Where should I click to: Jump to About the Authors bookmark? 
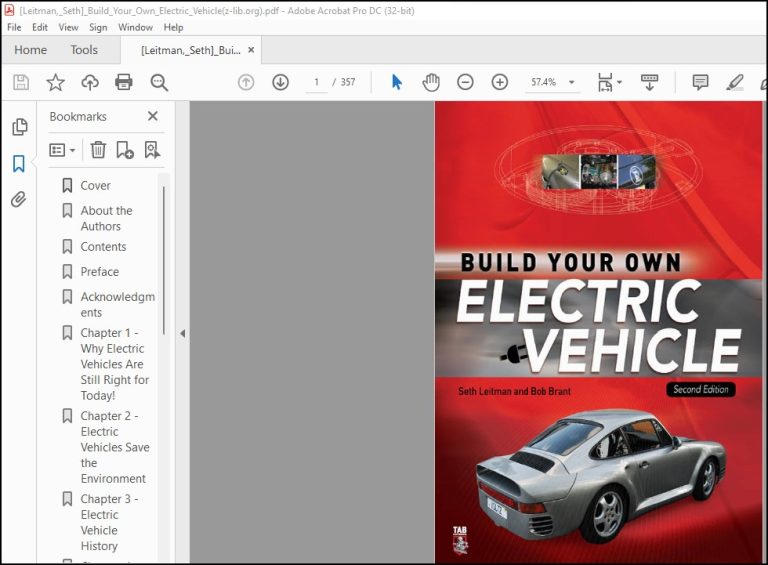pyautogui.click(x=106, y=218)
